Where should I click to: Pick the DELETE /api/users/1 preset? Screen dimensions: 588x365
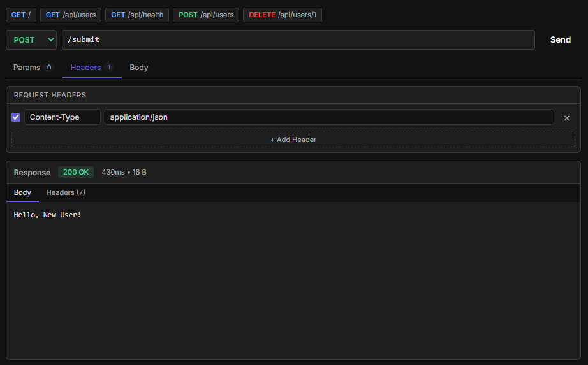282,15
